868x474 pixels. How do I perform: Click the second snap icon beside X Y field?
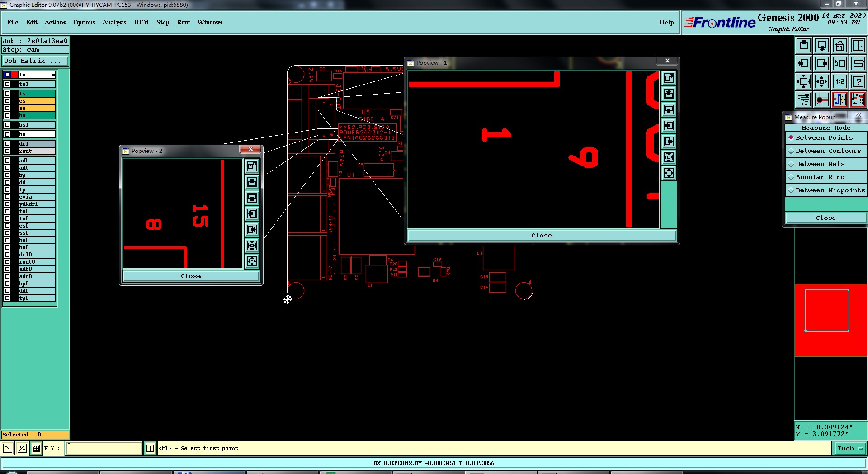pos(22,448)
